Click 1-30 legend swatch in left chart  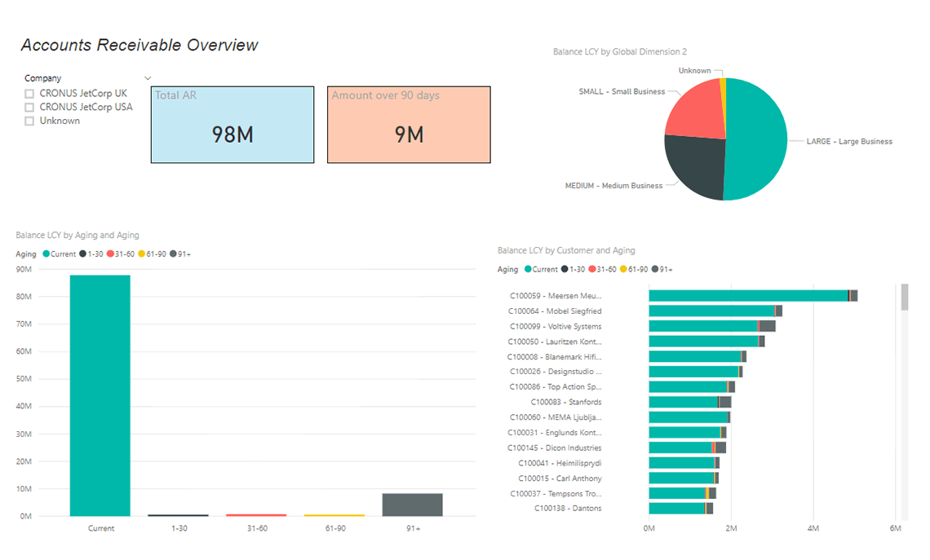(83, 254)
